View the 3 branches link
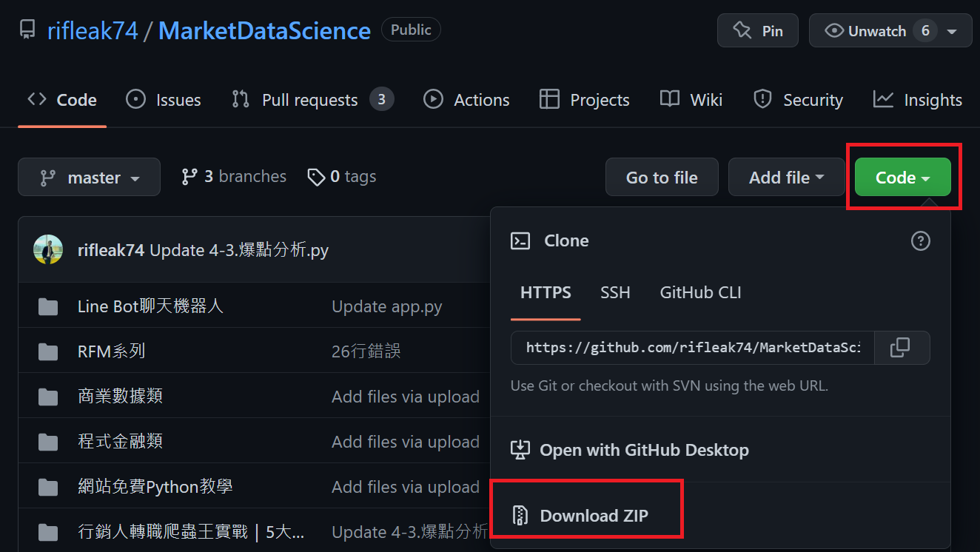980x552 pixels. [234, 177]
